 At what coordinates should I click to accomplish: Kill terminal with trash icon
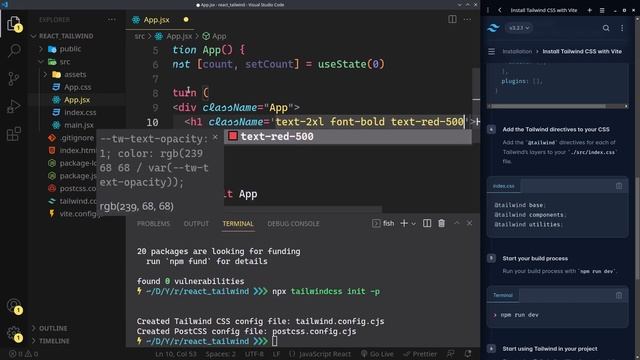coord(442,223)
